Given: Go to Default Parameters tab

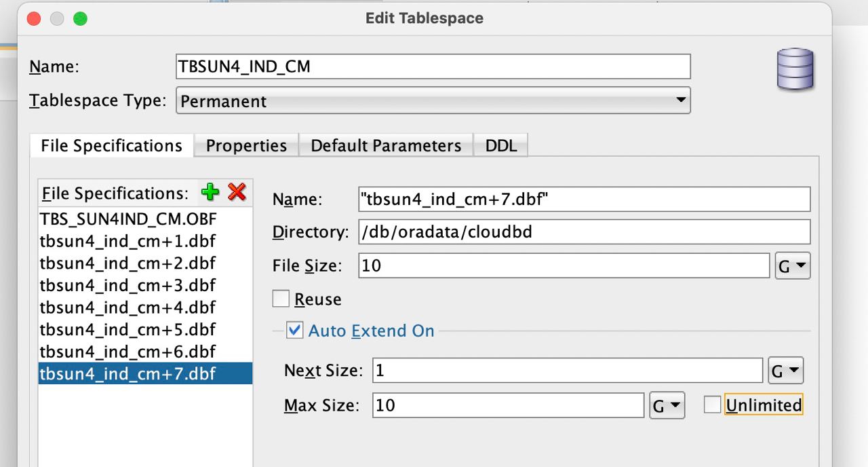Looking at the screenshot, I should click(386, 145).
